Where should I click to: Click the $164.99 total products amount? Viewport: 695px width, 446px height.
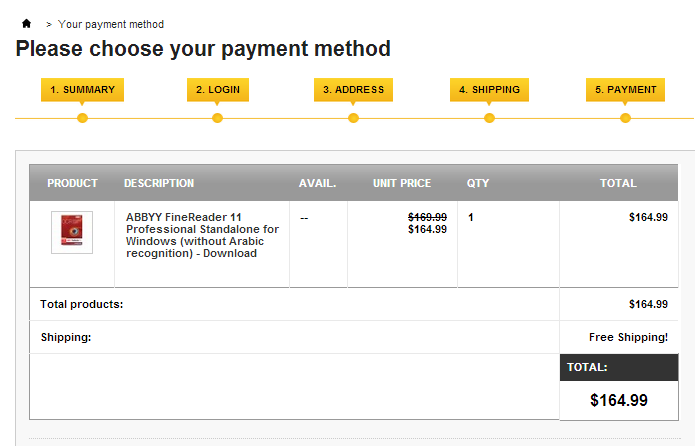coord(648,304)
